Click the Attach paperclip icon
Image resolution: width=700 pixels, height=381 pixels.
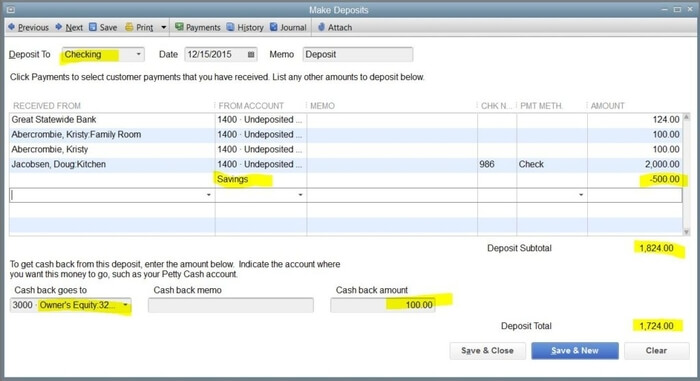pyautogui.click(x=321, y=27)
